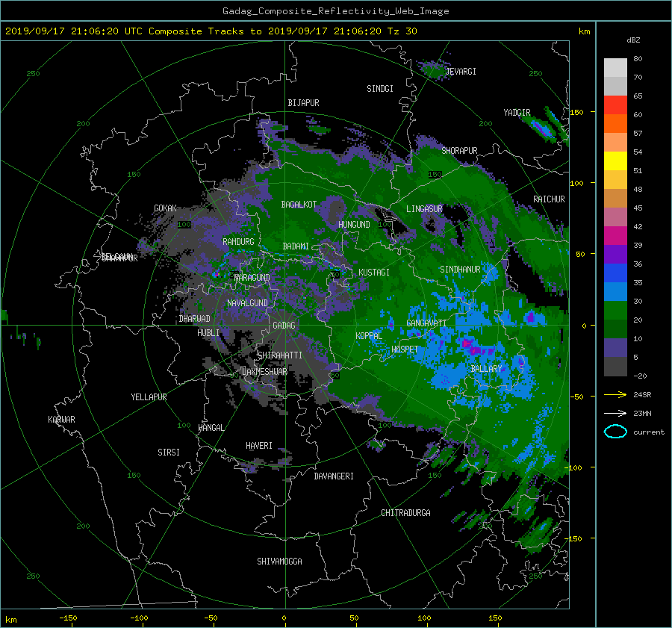This screenshot has height=628, width=672.
Task: Click the SHIRAHATTI city label
Action: point(280,355)
